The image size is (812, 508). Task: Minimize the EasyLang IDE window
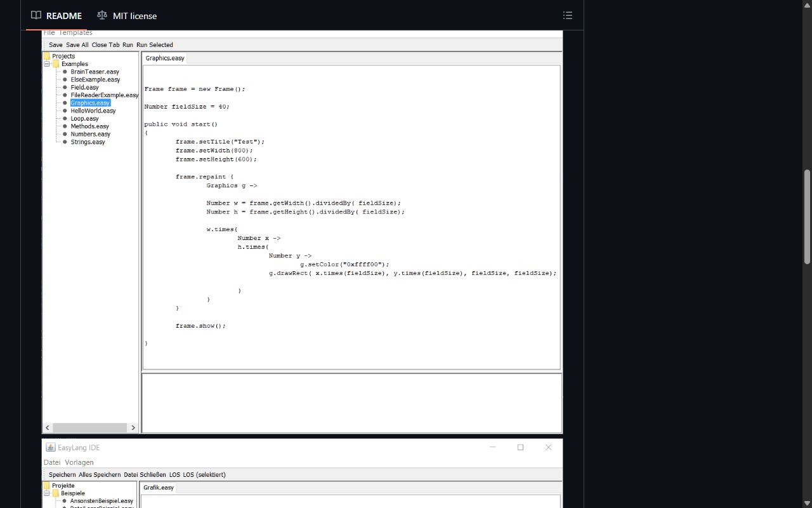pos(493,447)
